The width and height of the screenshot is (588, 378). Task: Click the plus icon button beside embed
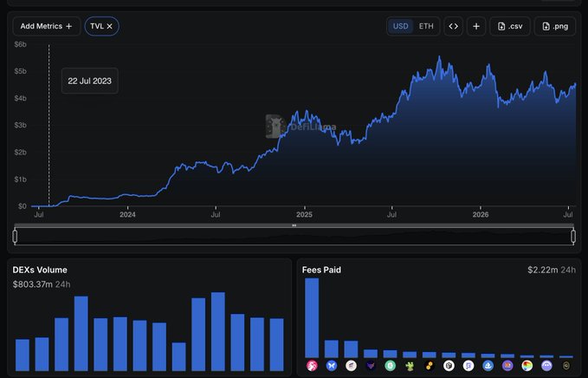point(476,26)
